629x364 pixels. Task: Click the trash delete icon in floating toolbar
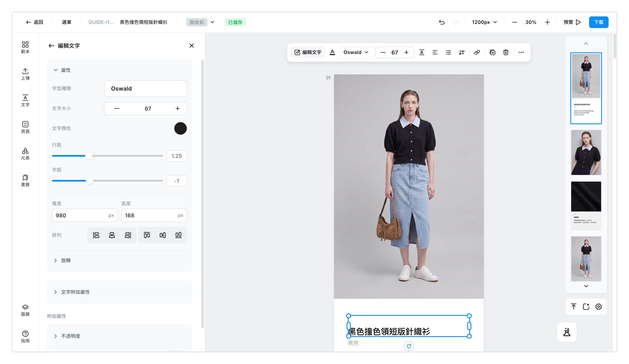506,52
